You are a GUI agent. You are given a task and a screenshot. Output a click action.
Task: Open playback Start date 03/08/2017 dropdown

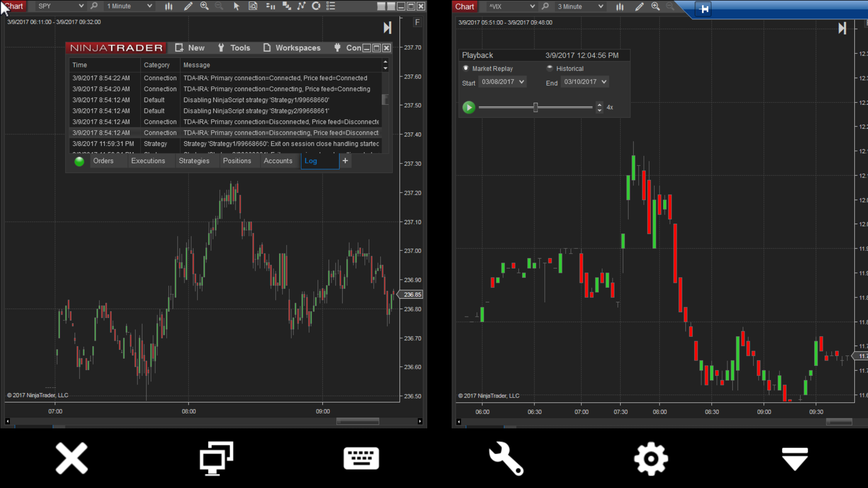coord(502,82)
